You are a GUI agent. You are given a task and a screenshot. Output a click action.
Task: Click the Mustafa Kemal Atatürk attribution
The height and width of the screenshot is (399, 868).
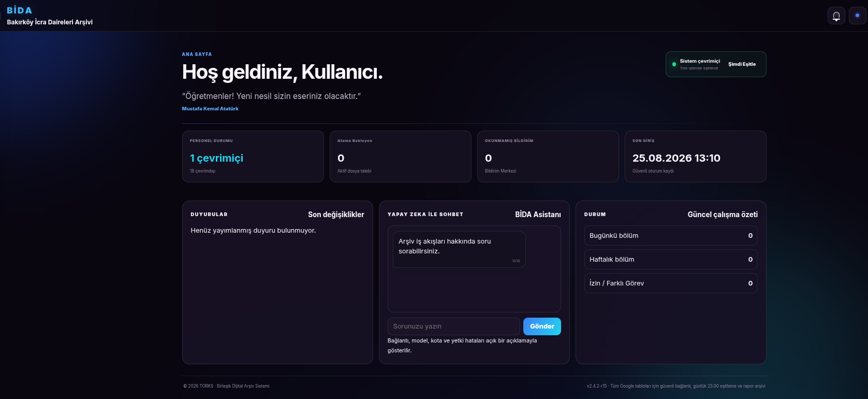(x=210, y=109)
